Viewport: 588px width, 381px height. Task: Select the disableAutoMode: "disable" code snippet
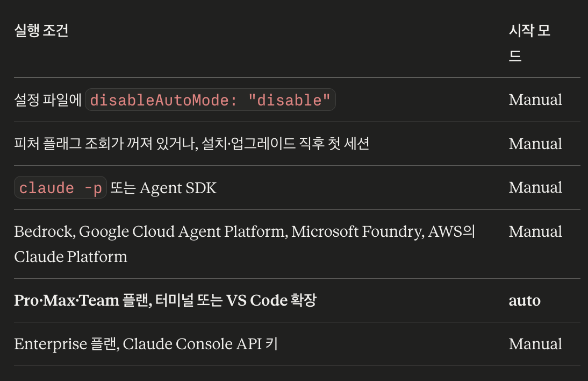coord(210,100)
